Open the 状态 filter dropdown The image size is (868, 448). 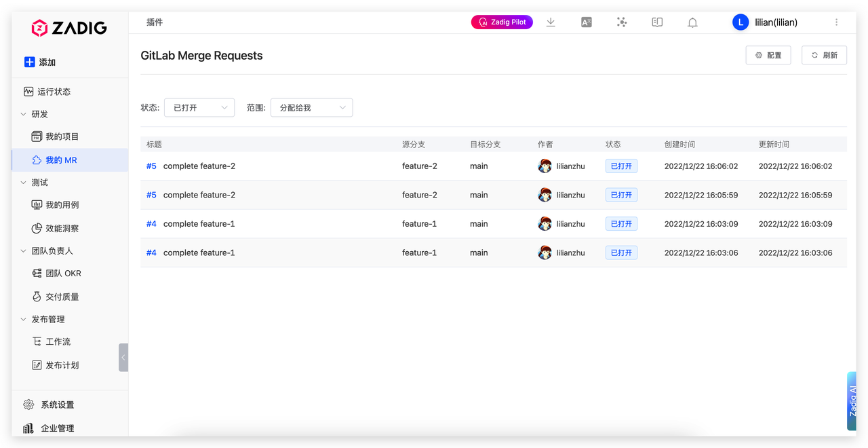199,107
